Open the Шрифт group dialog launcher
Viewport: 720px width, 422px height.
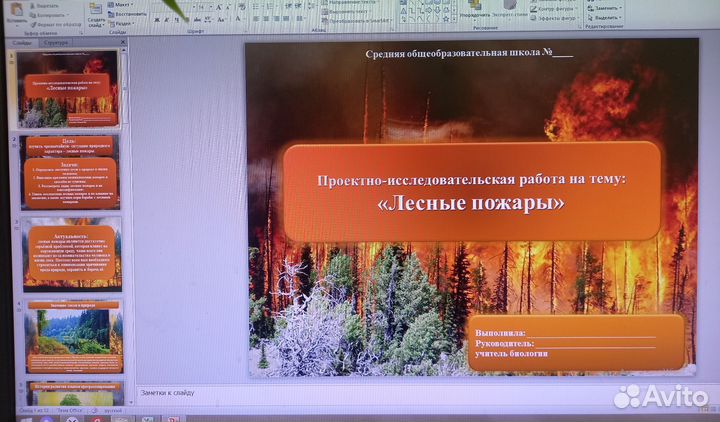[247, 31]
